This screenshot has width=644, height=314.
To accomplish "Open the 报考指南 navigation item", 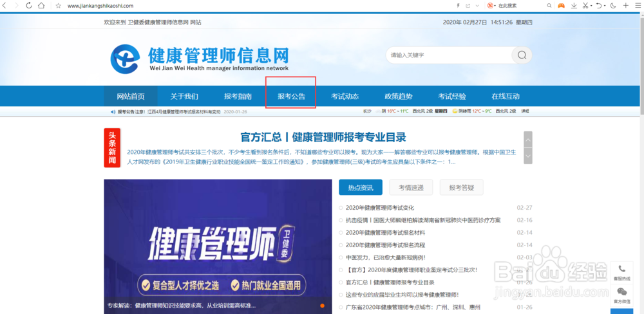I will tap(238, 97).
